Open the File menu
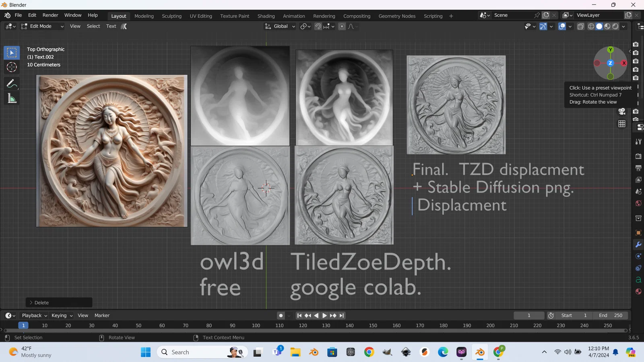Viewport: 644px width, 362px height. (18, 15)
